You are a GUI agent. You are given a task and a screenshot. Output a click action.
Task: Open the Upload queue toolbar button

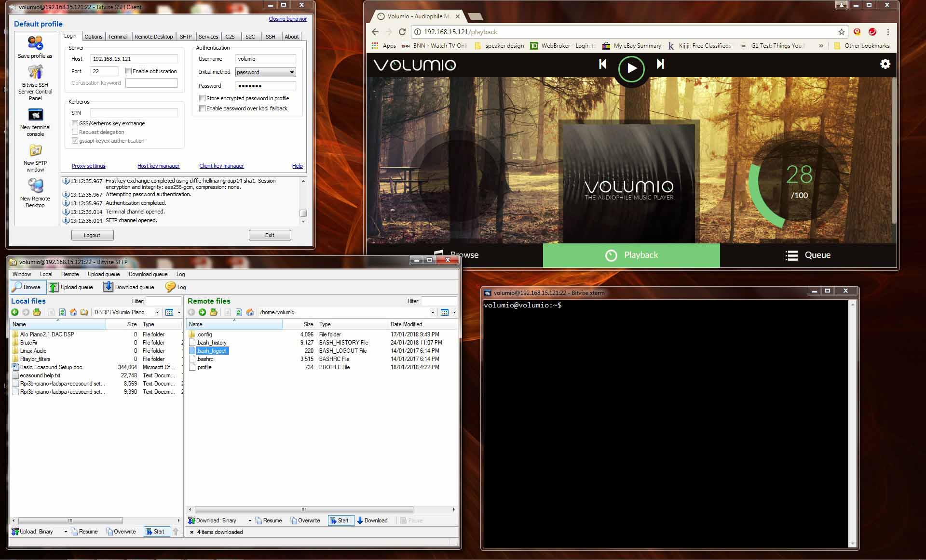pos(71,287)
